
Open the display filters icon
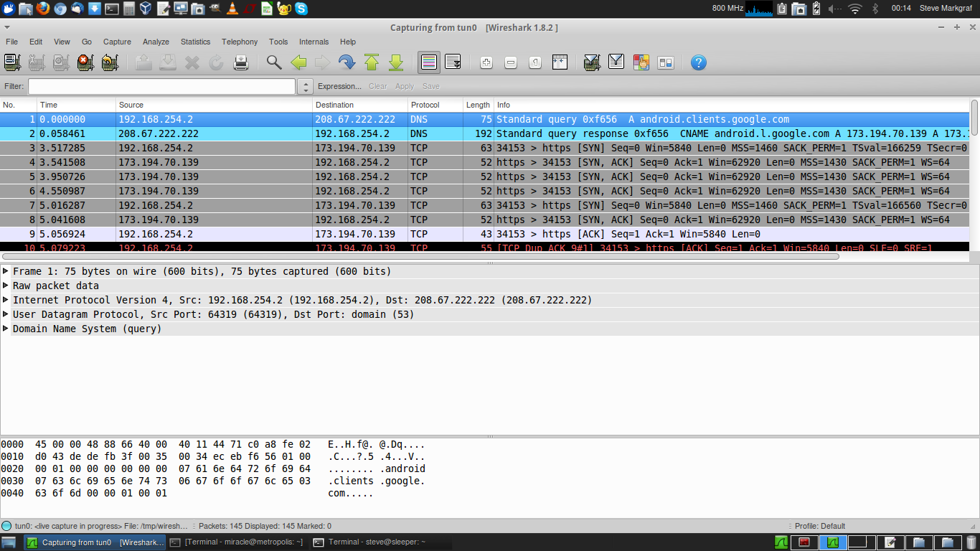[x=616, y=62]
